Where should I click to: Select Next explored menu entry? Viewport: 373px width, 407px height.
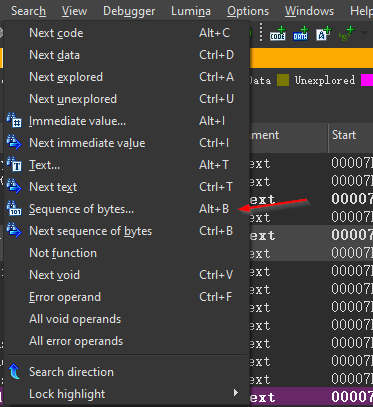click(127, 77)
